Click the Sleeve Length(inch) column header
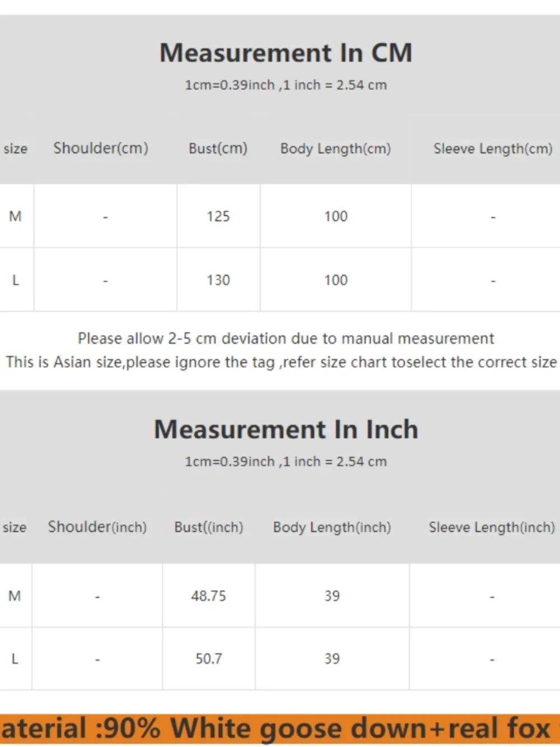This screenshot has width=560, height=747. [x=492, y=527]
